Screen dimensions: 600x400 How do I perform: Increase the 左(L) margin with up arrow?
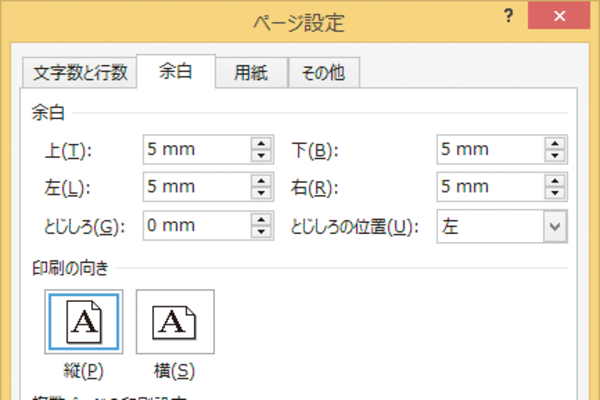pyautogui.click(x=261, y=181)
